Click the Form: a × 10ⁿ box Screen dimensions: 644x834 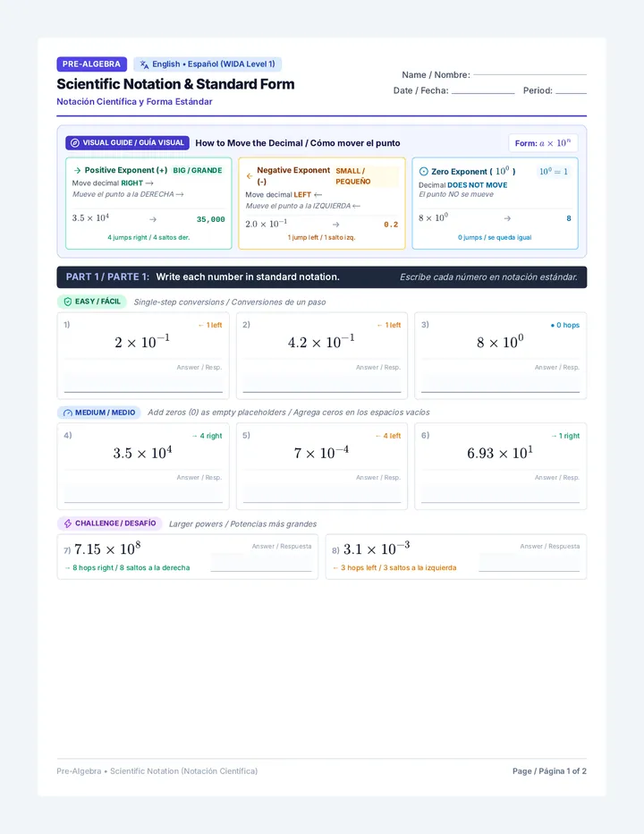[x=543, y=143]
